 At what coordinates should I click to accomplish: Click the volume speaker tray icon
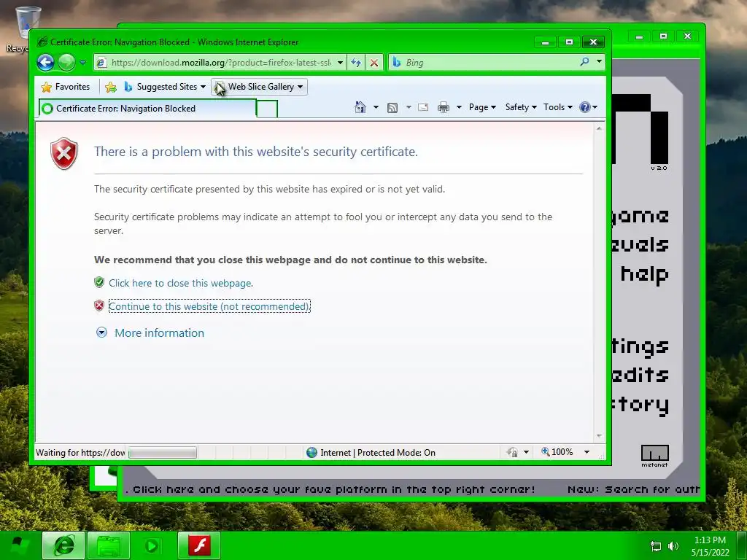[673, 546]
